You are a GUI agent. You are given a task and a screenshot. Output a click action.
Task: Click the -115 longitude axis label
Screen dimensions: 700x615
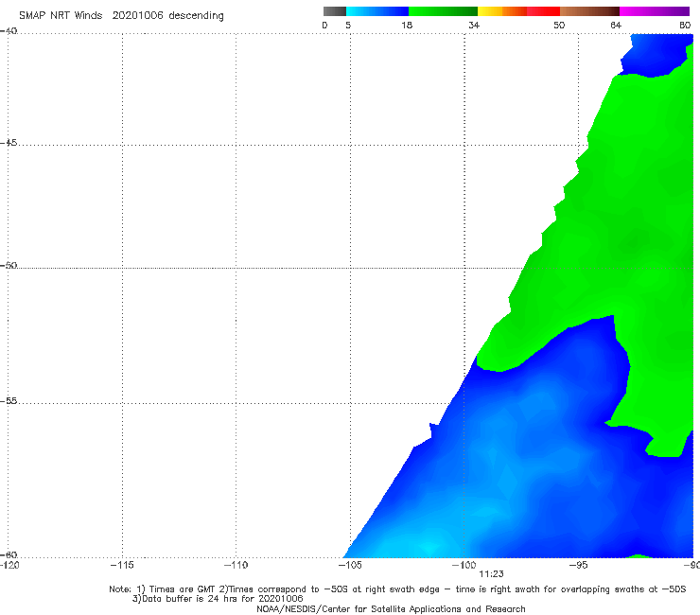pos(122,565)
